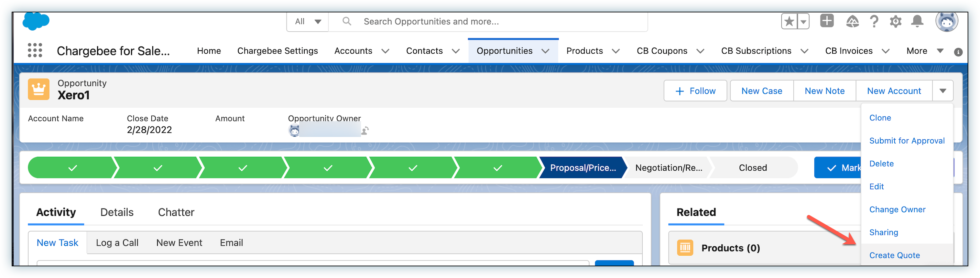Click the Global Actions plus icon

pos(827,21)
